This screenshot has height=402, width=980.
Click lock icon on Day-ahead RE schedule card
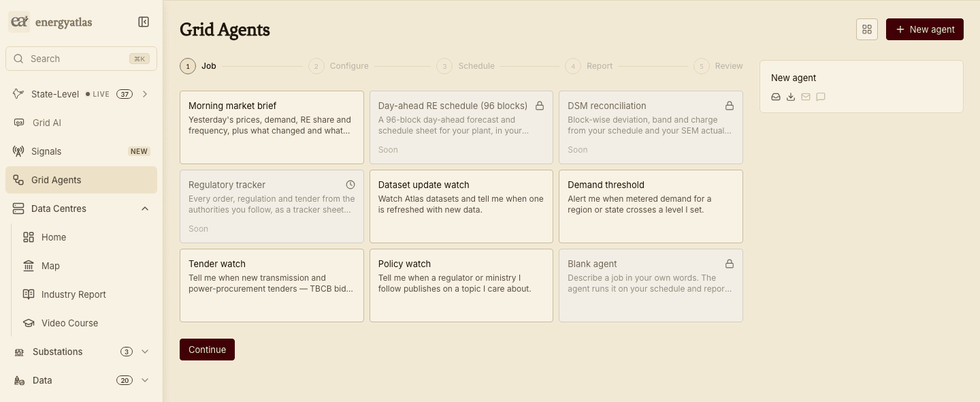(x=540, y=106)
